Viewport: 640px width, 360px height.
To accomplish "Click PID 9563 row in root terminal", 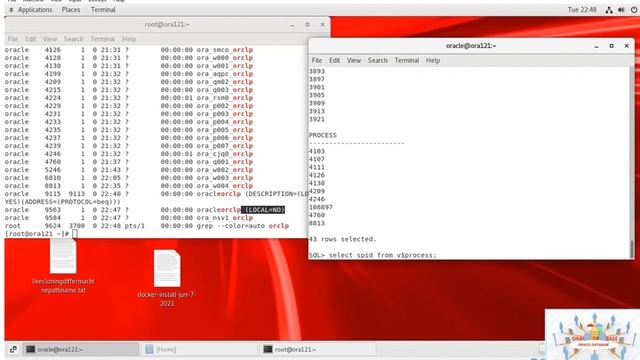I will point(145,210).
